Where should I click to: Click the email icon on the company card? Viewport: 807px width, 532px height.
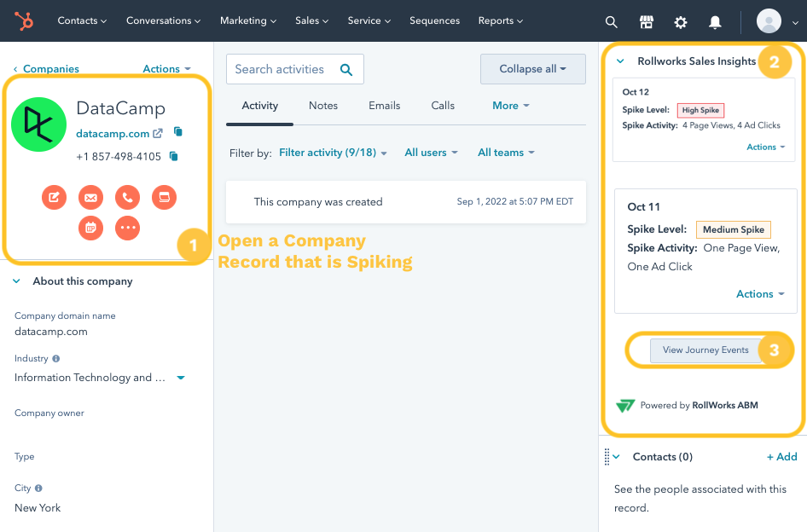point(90,198)
